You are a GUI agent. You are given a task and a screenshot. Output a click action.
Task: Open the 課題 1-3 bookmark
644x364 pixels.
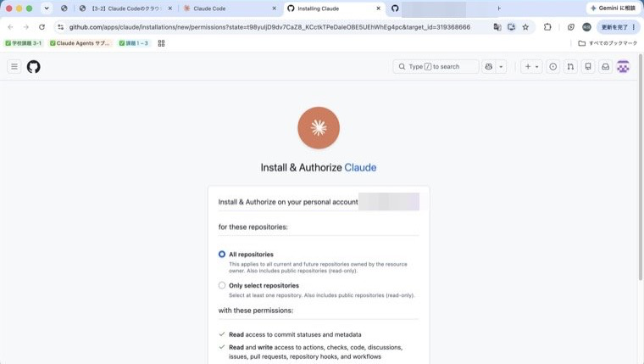point(134,43)
